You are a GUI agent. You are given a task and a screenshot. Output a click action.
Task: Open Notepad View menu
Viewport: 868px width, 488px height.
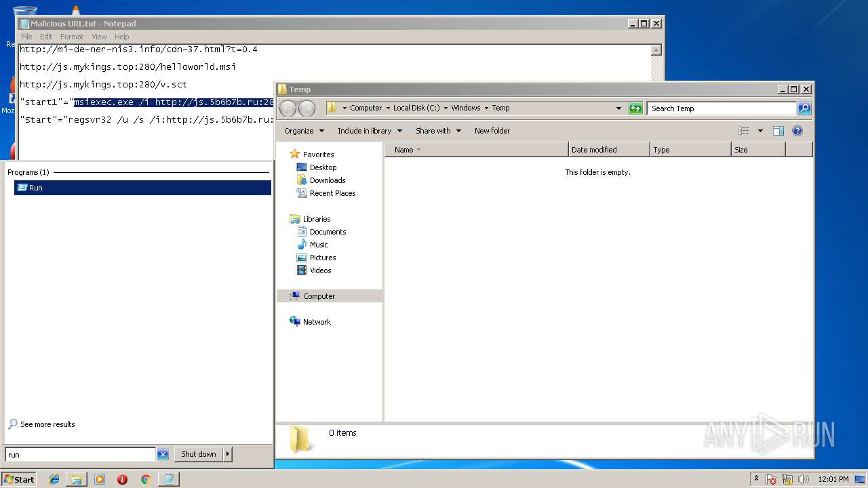pos(99,37)
